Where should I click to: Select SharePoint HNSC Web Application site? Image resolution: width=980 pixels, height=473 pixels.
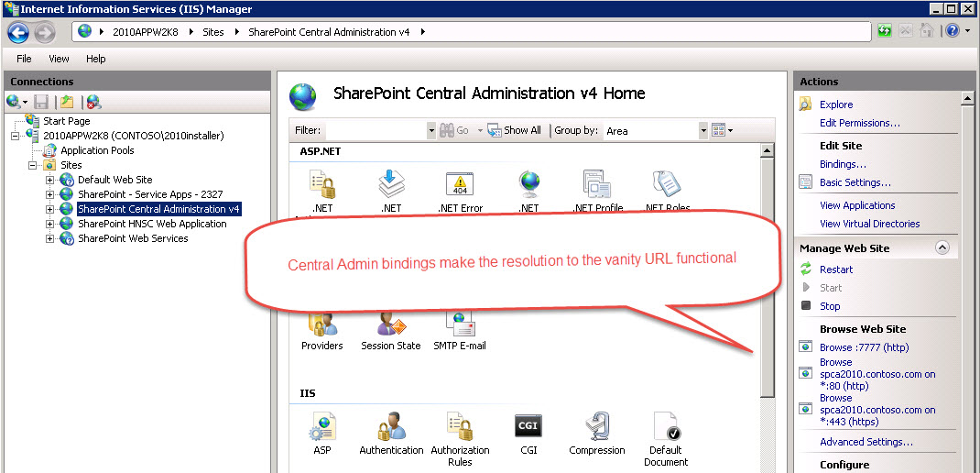[152, 224]
